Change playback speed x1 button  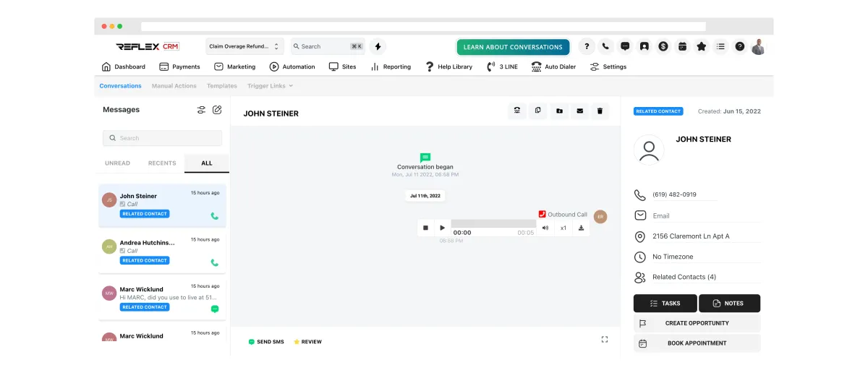pyautogui.click(x=563, y=228)
